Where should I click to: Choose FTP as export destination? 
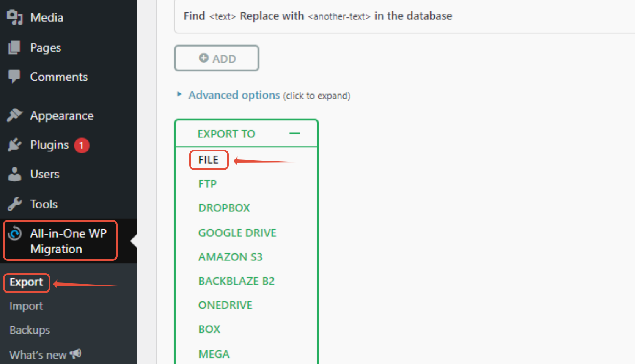207,184
